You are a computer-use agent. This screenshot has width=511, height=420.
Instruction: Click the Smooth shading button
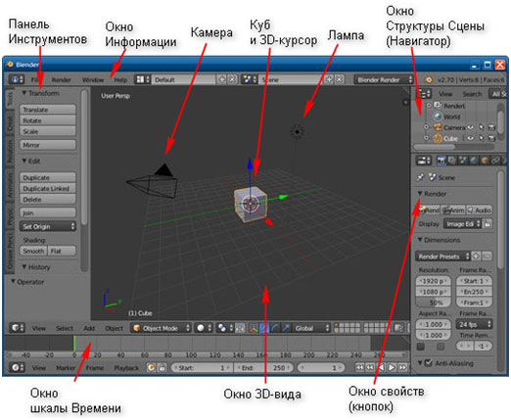point(33,251)
